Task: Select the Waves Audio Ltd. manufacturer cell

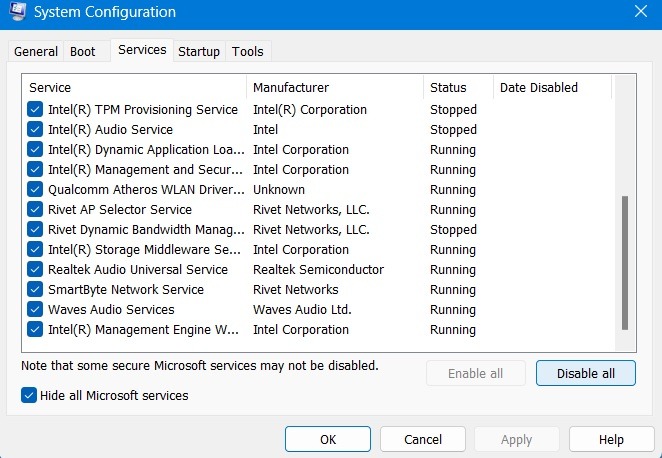Action: 302,309
